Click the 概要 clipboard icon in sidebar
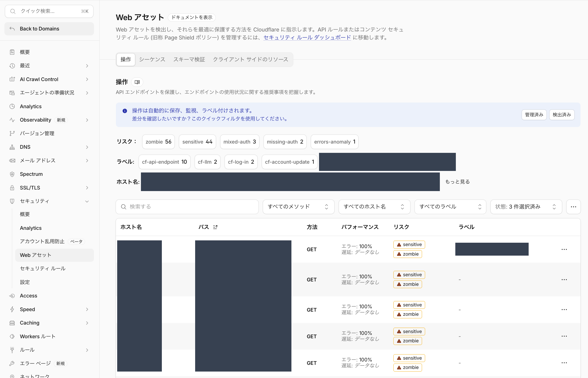The width and height of the screenshot is (588, 378). (12, 52)
